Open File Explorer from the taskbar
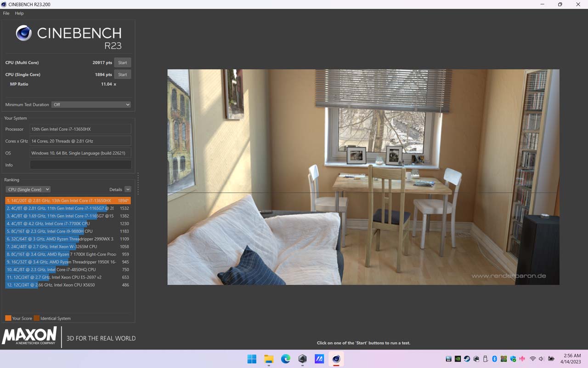Image resolution: width=588 pixels, height=368 pixels. coord(269,359)
